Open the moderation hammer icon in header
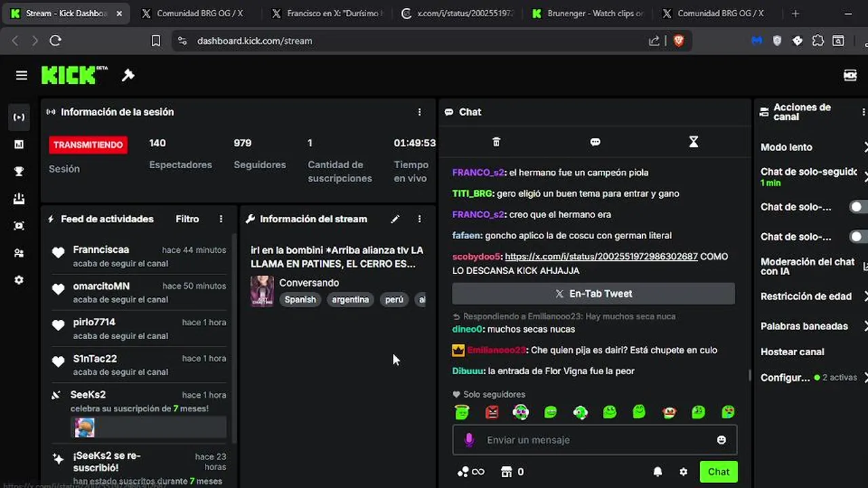 click(128, 75)
